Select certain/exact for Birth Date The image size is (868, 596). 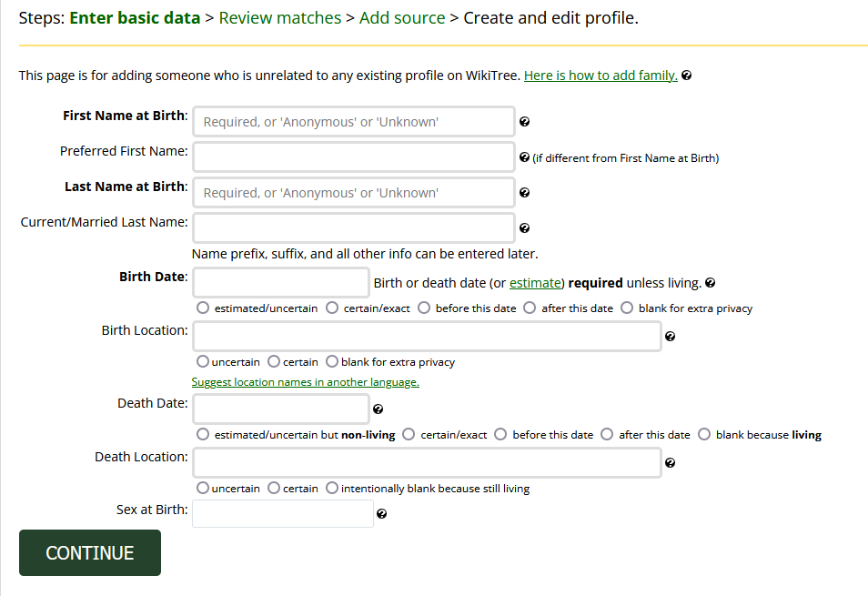(x=332, y=308)
